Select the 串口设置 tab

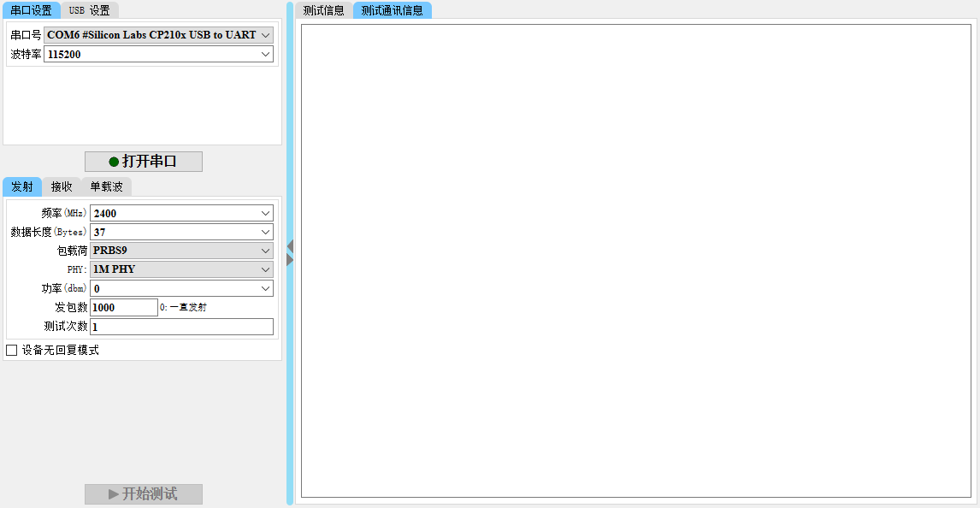30,10
